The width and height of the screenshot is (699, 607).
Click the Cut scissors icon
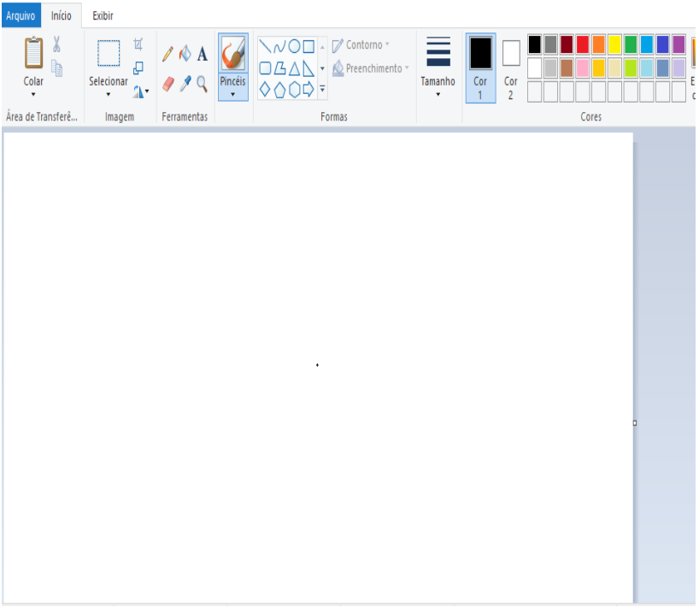[57, 44]
